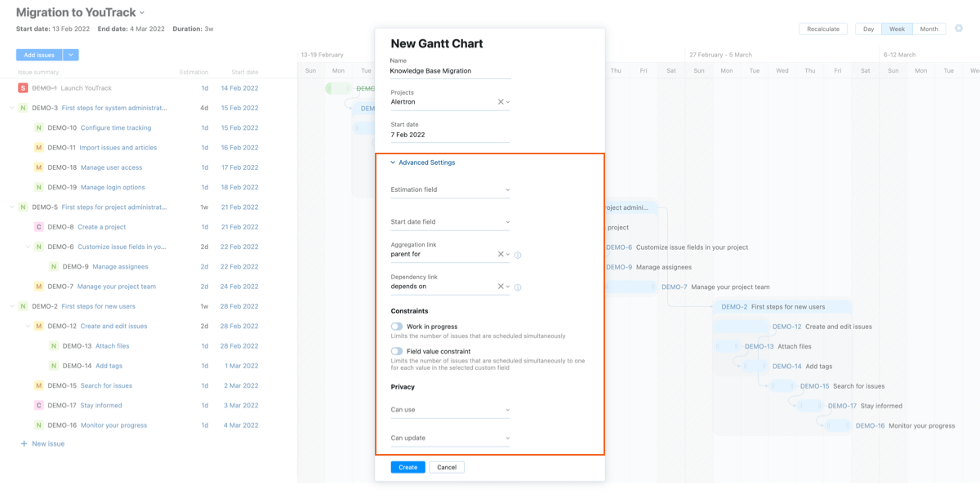Screen dimensions: 980x494
Task: Clear the parent for aggregation link selection
Action: click(501, 254)
